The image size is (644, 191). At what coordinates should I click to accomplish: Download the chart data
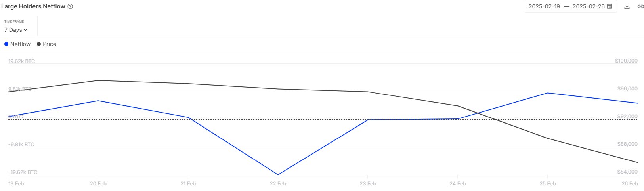tap(627, 7)
